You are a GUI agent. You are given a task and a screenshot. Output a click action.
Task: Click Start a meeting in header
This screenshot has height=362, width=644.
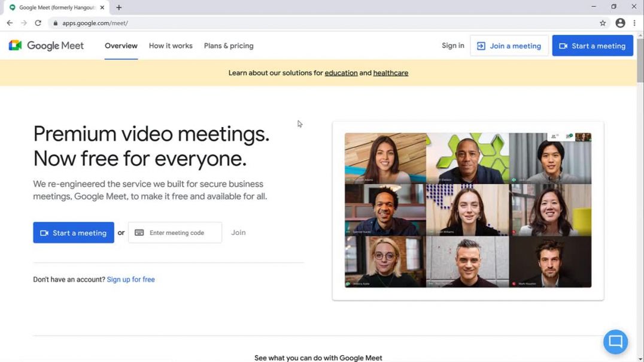coord(593,46)
